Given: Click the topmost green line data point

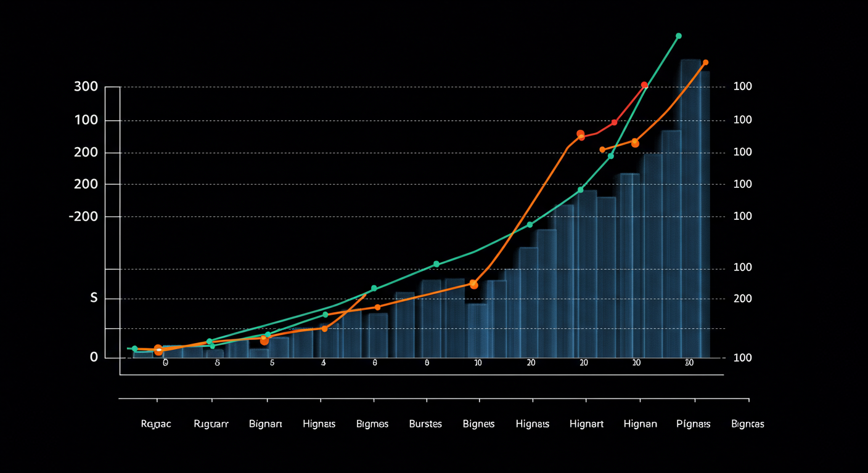Looking at the screenshot, I should [x=679, y=36].
